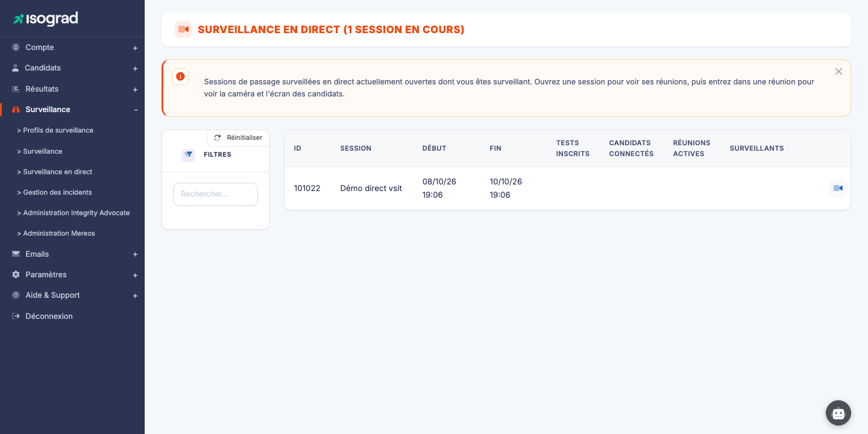Click the Déconnexion link
Image resolution: width=868 pixels, height=434 pixels.
(x=49, y=316)
